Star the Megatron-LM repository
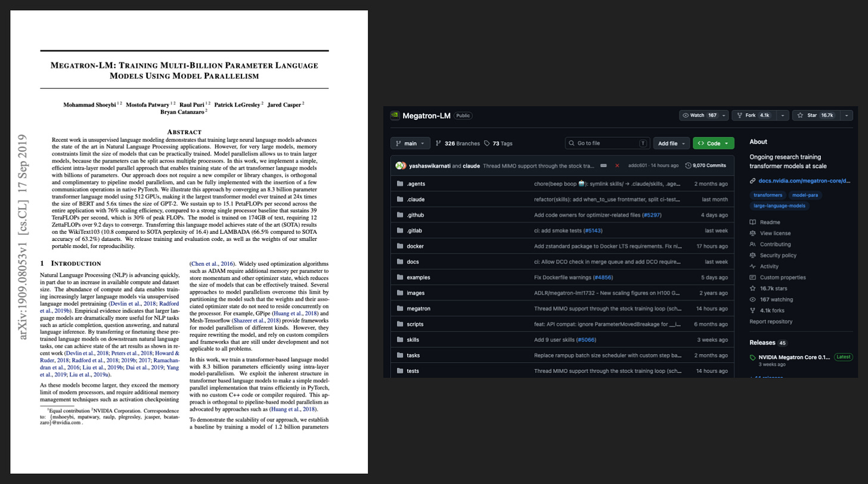This screenshot has height=484, width=868. (x=816, y=116)
